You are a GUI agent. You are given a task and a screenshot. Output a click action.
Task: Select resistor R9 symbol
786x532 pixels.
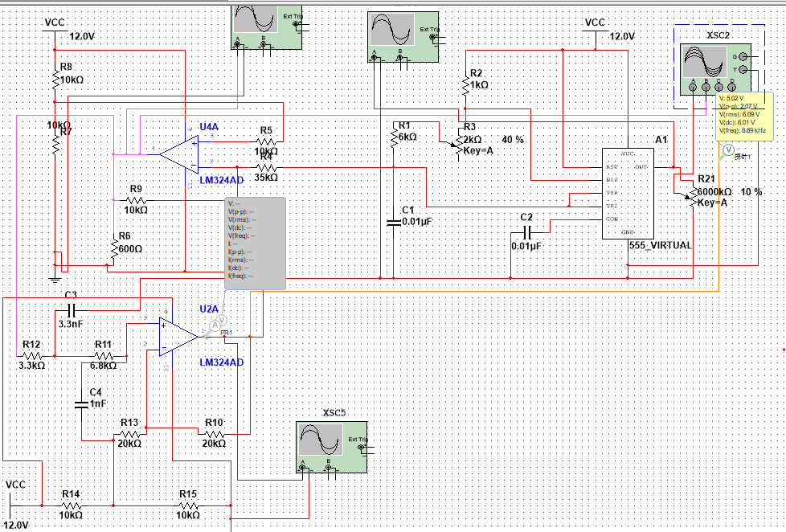[136, 200]
